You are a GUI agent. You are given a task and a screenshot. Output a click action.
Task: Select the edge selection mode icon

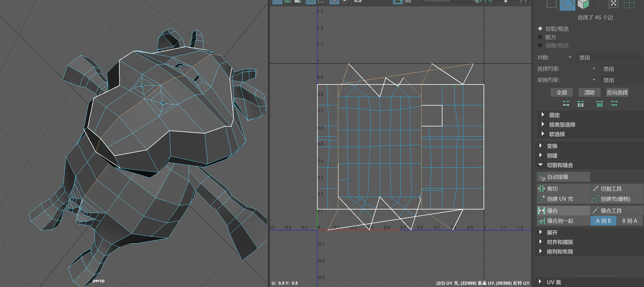coord(567,5)
